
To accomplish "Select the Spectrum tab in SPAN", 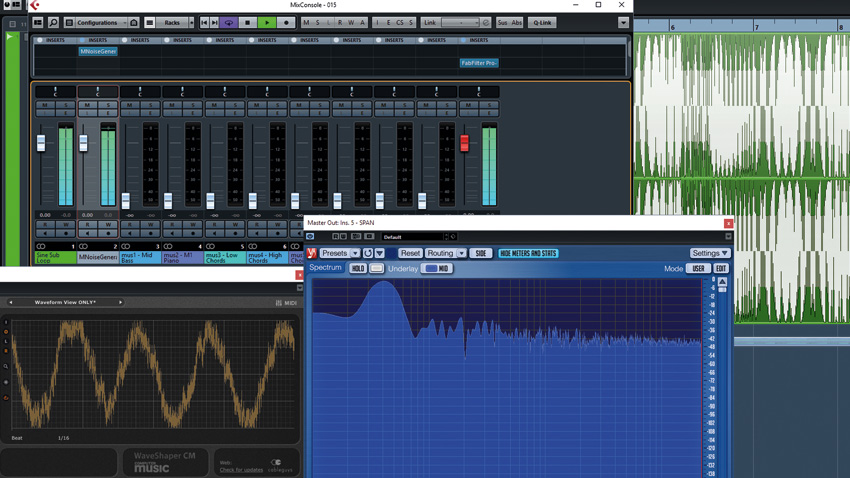I will click(325, 268).
